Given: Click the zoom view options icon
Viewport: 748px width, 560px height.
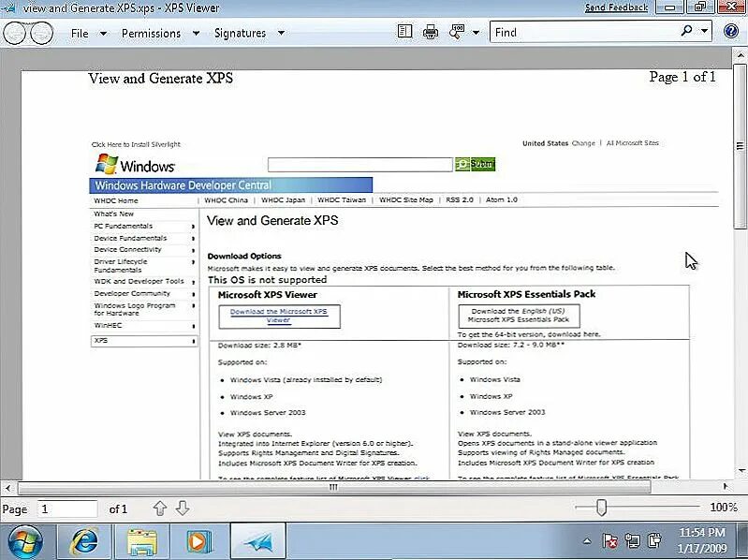Looking at the screenshot, I should (x=457, y=32).
